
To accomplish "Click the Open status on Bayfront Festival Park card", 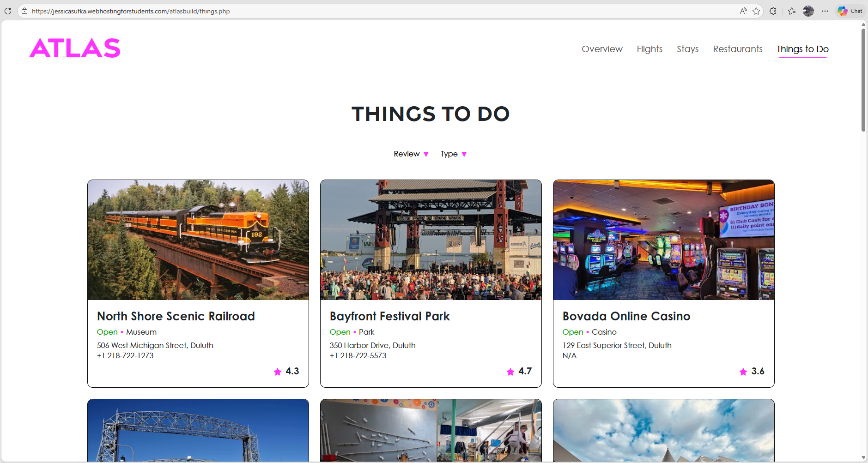I will click(340, 332).
